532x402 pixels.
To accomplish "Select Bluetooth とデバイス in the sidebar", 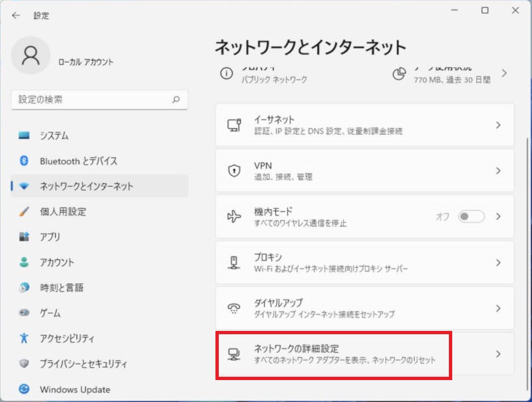I will coord(100,161).
